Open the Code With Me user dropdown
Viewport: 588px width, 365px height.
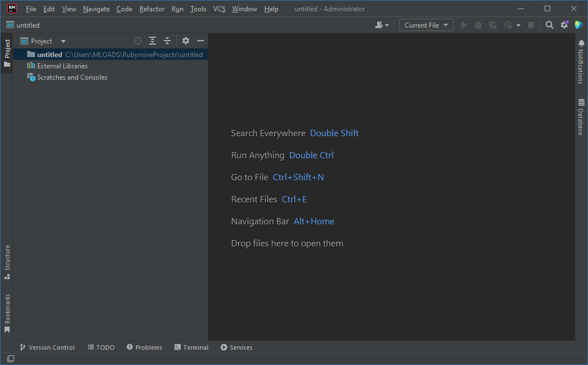[382, 25]
